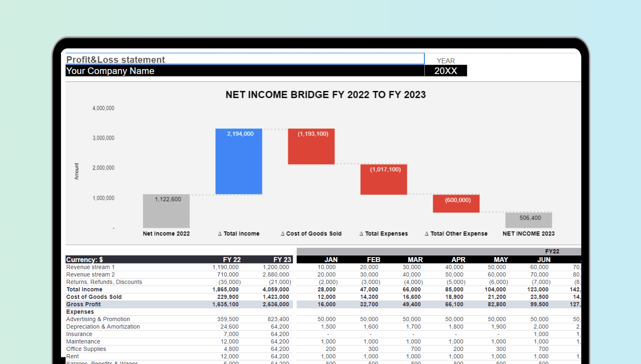Click the FY 23 Advertising value 823,400
This screenshot has width=641, height=364.
(x=278, y=319)
